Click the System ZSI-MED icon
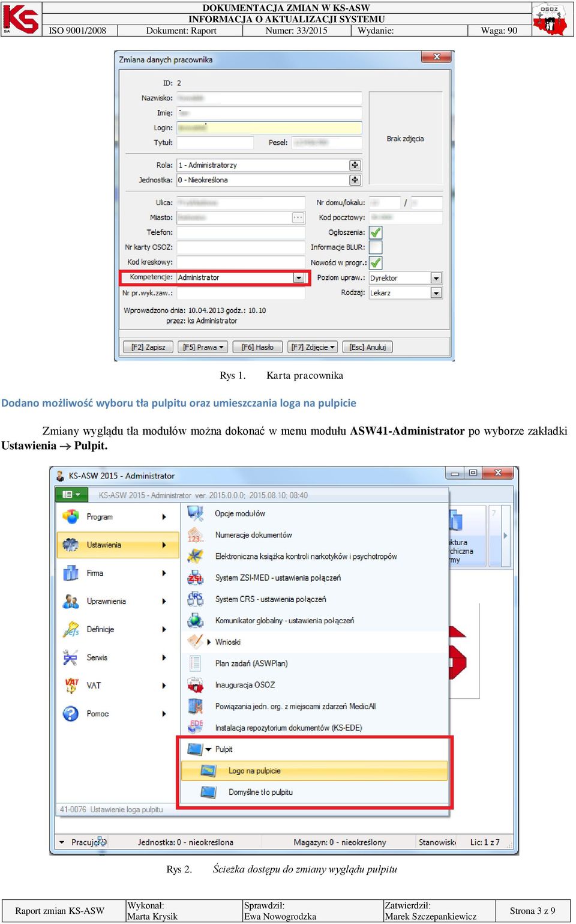The image size is (576, 924). click(195, 578)
